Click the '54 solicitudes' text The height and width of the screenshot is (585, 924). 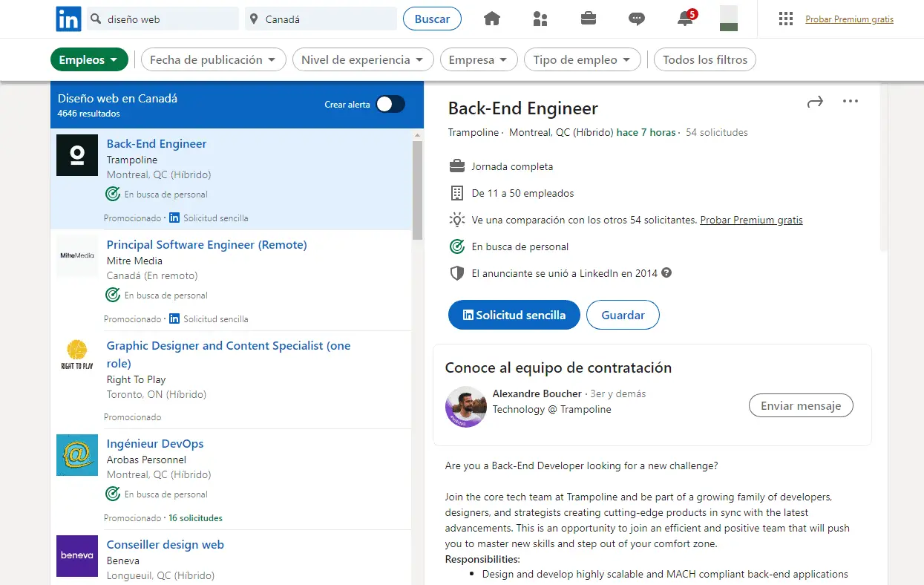[x=717, y=132]
